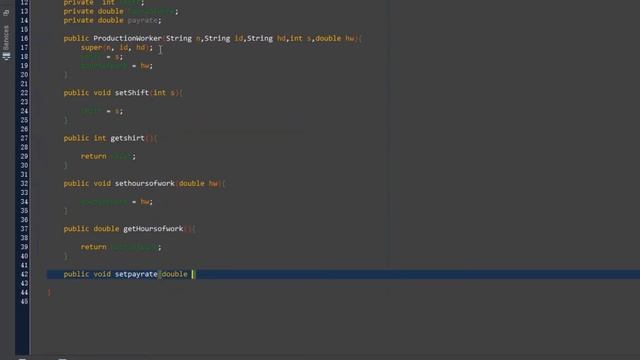Click the return keyword on line 39
640x360 pixels.
point(93,247)
